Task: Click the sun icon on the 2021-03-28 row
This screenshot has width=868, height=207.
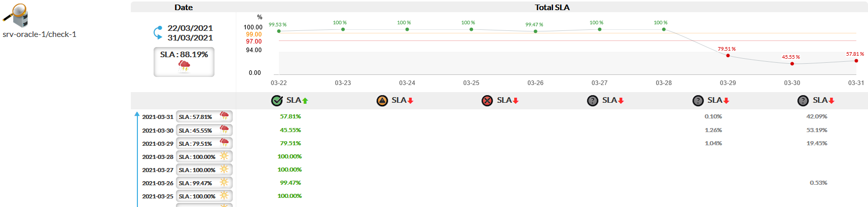Action: point(224,156)
